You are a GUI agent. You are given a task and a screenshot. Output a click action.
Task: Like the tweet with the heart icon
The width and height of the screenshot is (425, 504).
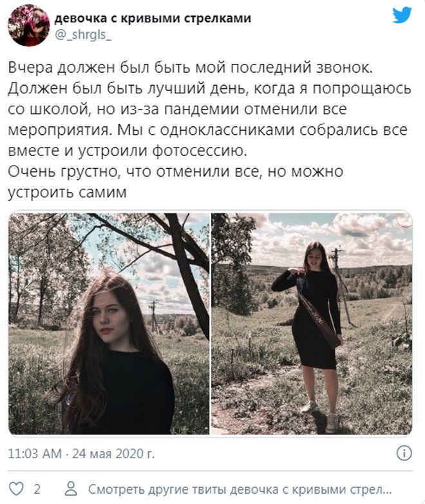(16, 489)
